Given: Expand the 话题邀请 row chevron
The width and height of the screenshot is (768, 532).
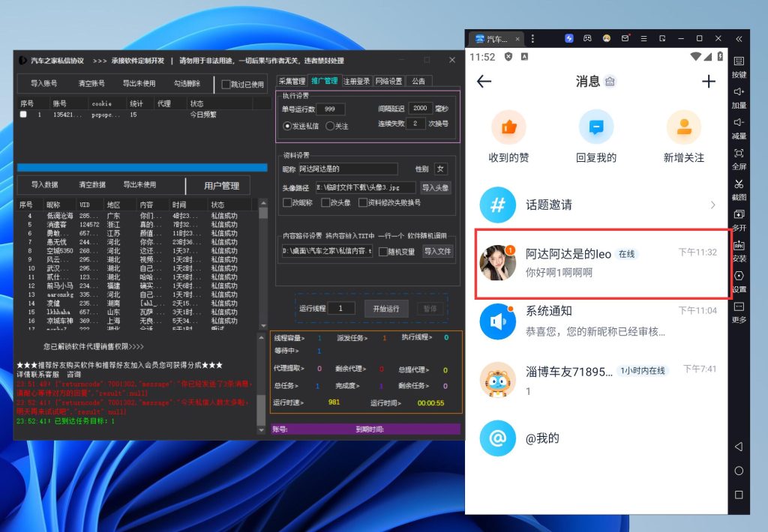Looking at the screenshot, I should (x=712, y=205).
